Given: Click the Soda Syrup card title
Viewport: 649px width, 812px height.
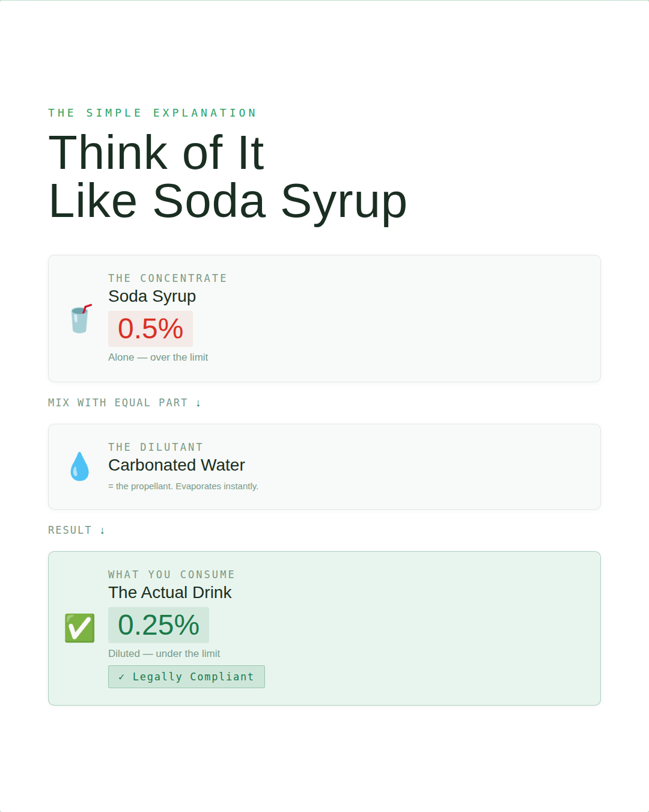Looking at the screenshot, I should point(152,296).
